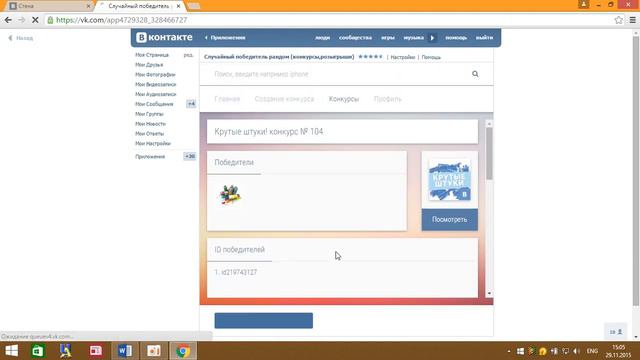This screenshot has width=640, height=360.
Task: Switch to the Стена tab
Action: click(x=49, y=6)
